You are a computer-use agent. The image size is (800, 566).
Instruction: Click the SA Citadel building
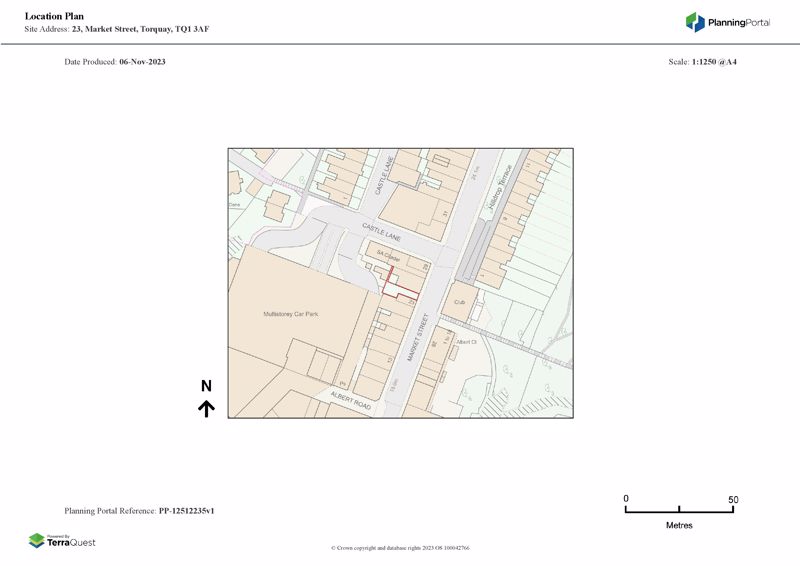pyautogui.click(x=388, y=257)
